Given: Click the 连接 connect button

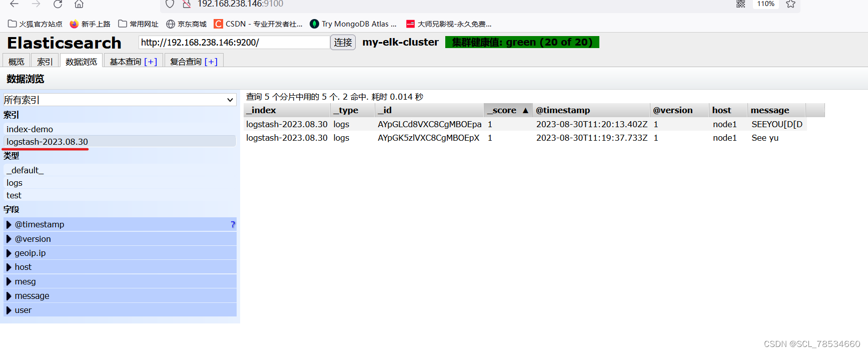Looking at the screenshot, I should coord(343,43).
